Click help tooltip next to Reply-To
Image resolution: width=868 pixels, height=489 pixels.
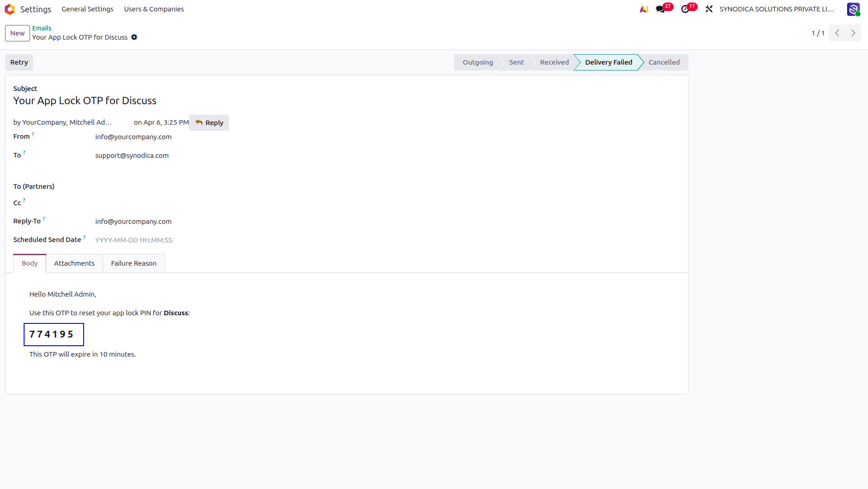[x=44, y=219]
